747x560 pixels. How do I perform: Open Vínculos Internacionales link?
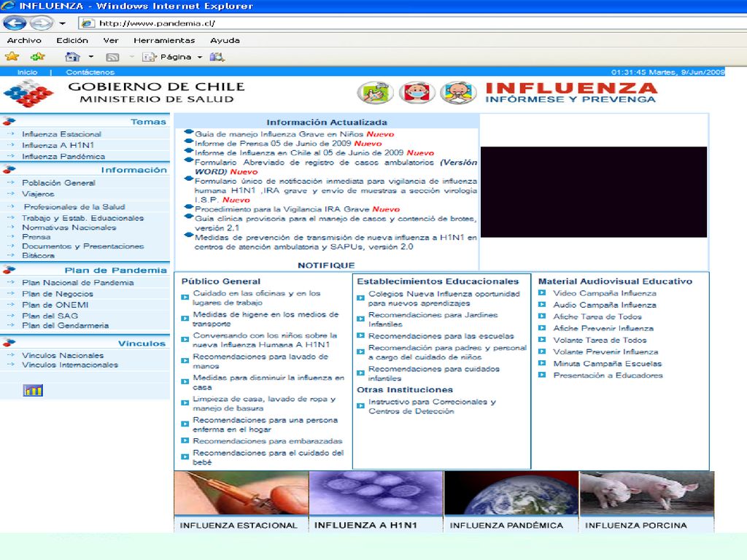click(70, 365)
